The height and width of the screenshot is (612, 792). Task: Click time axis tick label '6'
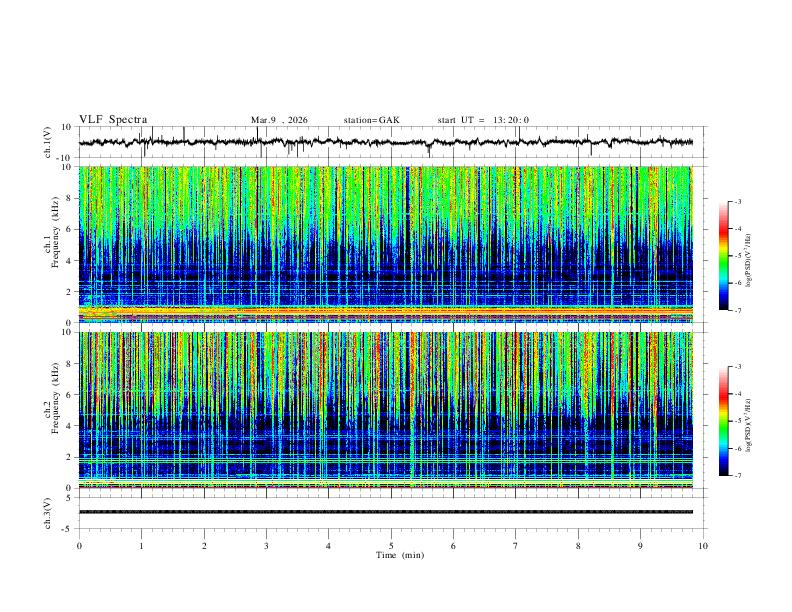click(454, 546)
